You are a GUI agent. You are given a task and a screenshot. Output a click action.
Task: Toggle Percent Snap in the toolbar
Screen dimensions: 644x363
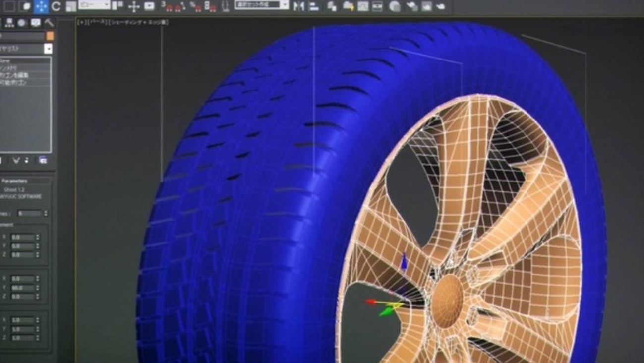coord(196,6)
